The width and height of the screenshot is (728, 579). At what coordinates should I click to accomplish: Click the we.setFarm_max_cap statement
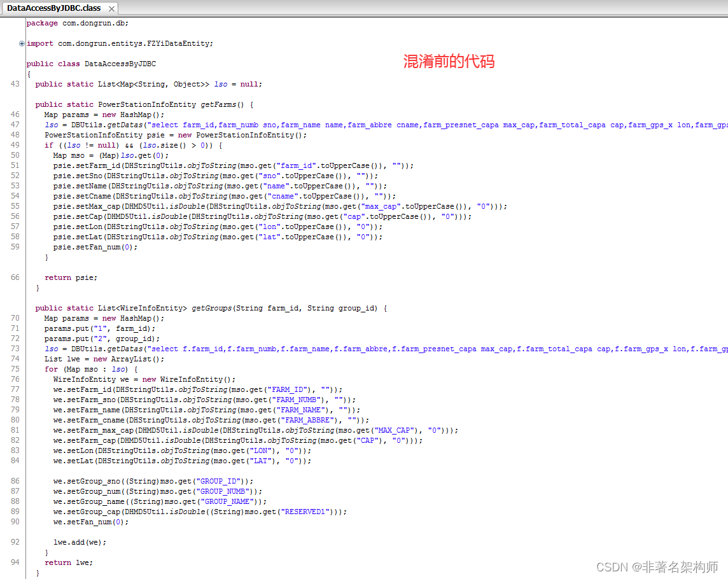pyautogui.click(x=256, y=431)
